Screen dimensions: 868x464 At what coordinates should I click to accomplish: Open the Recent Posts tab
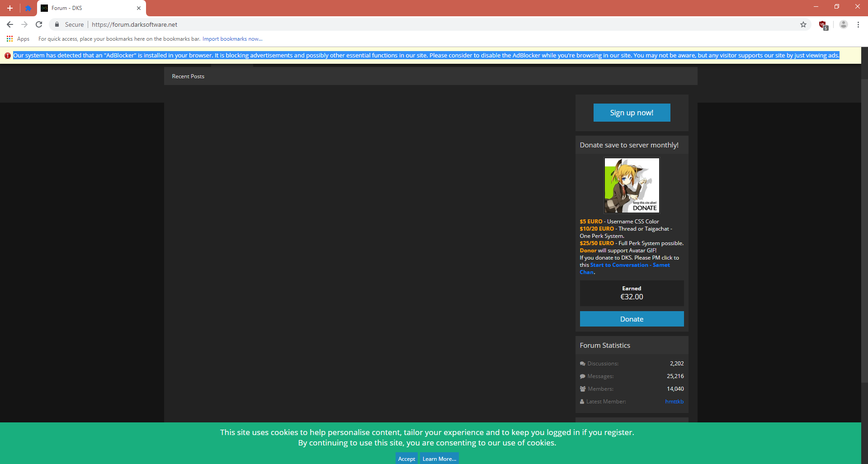(188, 76)
